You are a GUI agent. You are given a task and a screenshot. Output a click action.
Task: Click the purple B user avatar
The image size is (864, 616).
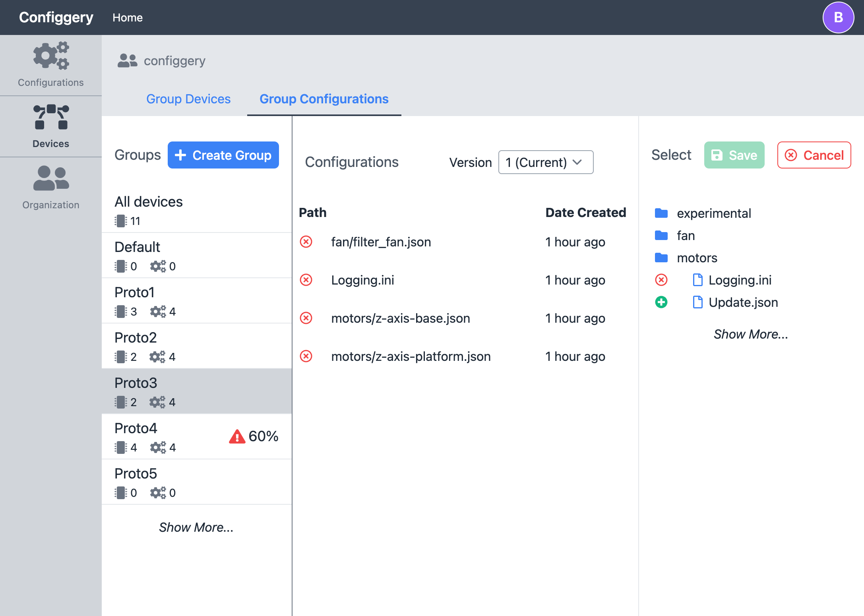click(838, 17)
